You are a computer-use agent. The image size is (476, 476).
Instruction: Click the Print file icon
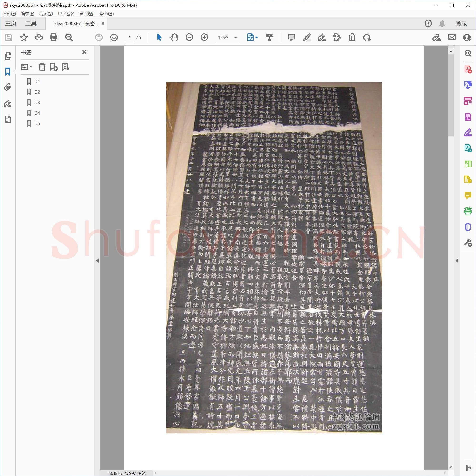pos(54,37)
